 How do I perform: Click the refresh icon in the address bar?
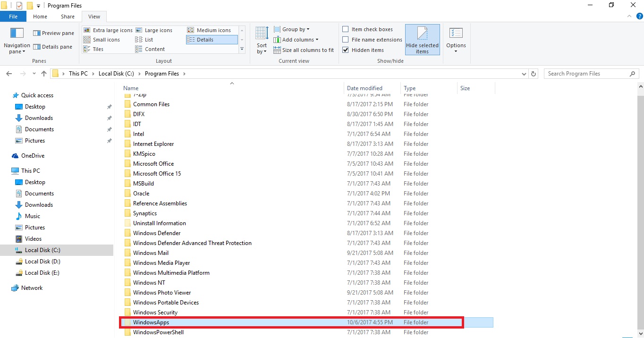click(534, 74)
